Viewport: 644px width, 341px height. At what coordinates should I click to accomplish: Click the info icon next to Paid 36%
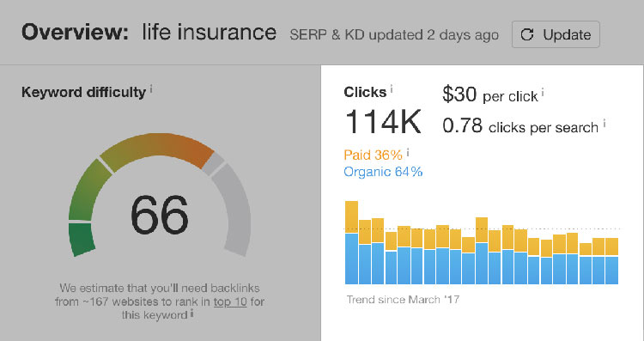coord(407,152)
